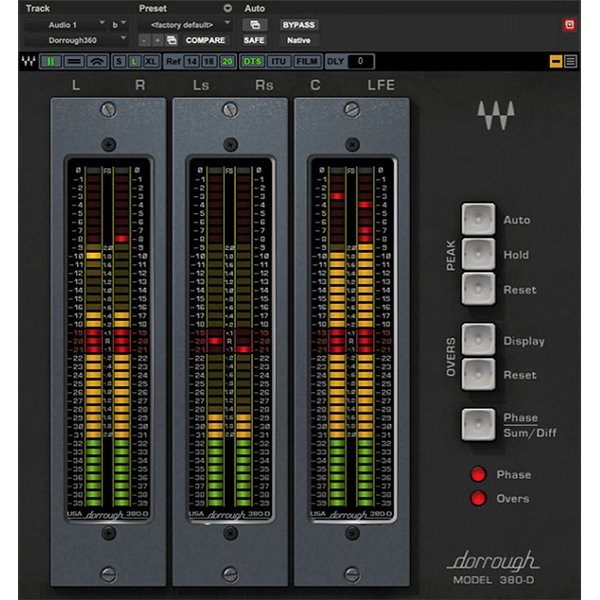Click the 'Ls' channel label

201,85
